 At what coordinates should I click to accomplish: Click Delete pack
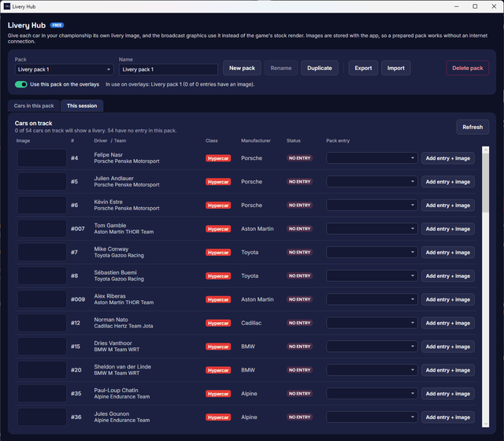[x=467, y=69]
